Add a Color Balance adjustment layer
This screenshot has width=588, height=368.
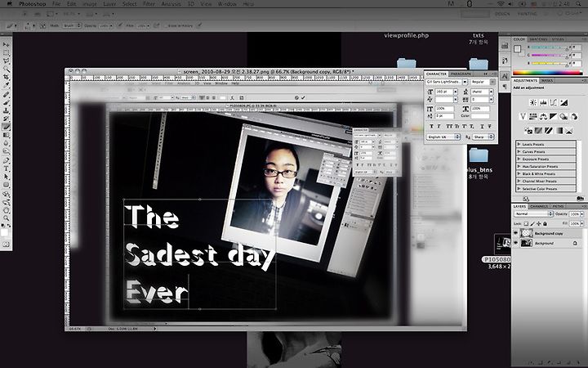(x=543, y=116)
